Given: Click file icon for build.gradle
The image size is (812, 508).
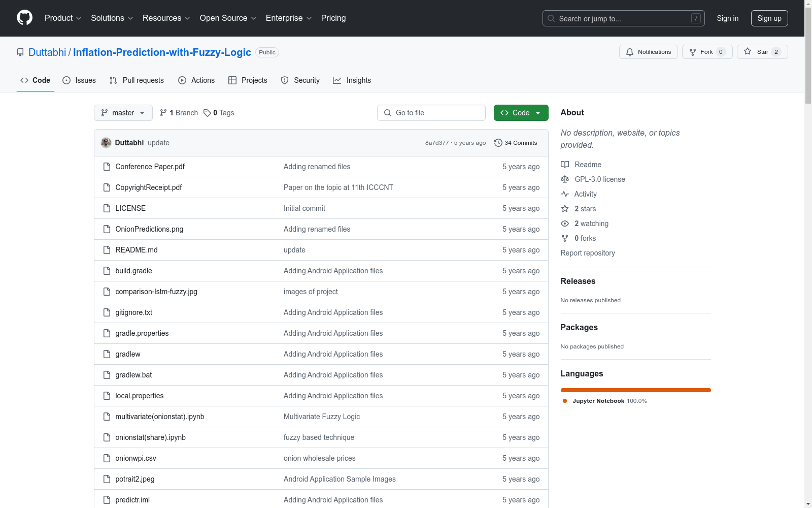Looking at the screenshot, I should pos(107,271).
